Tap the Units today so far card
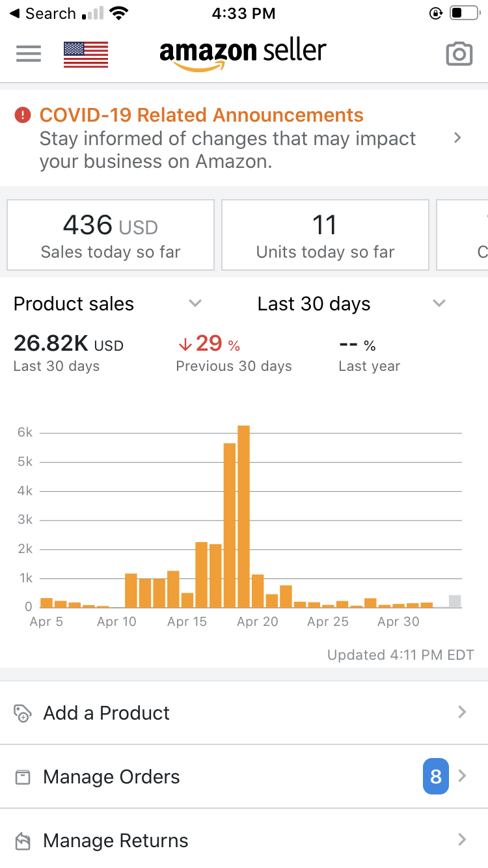 tap(325, 235)
